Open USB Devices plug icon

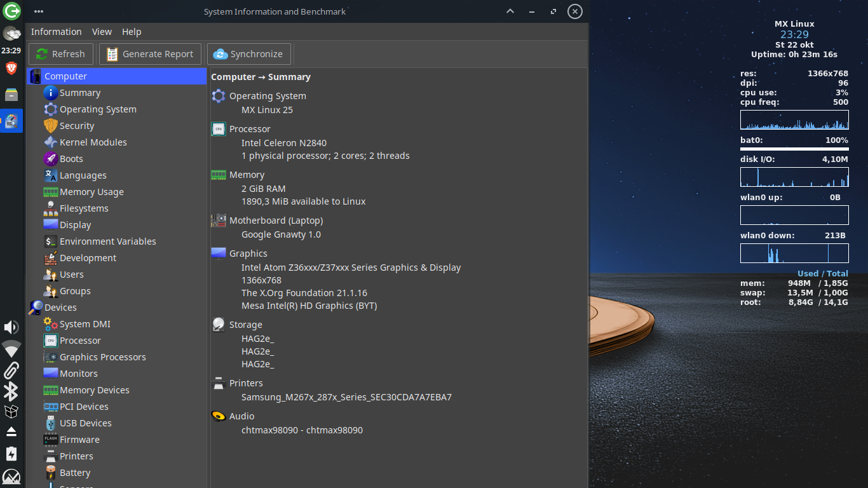tap(50, 423)
